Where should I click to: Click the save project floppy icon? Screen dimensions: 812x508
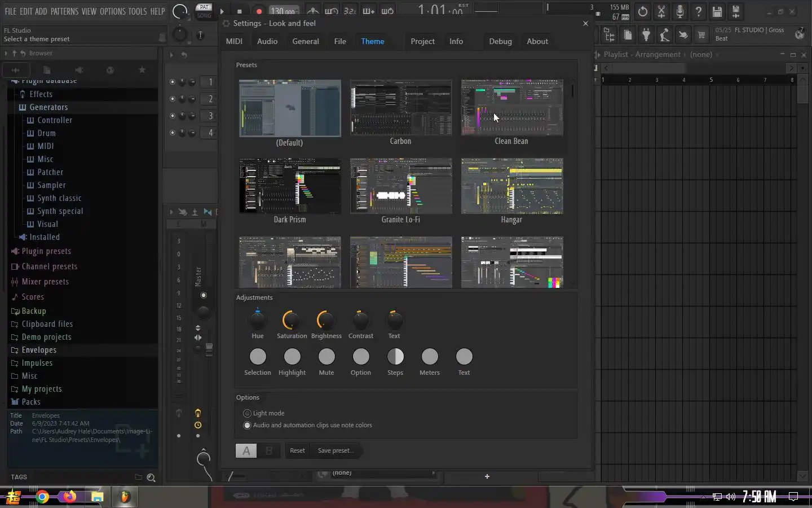717,11
